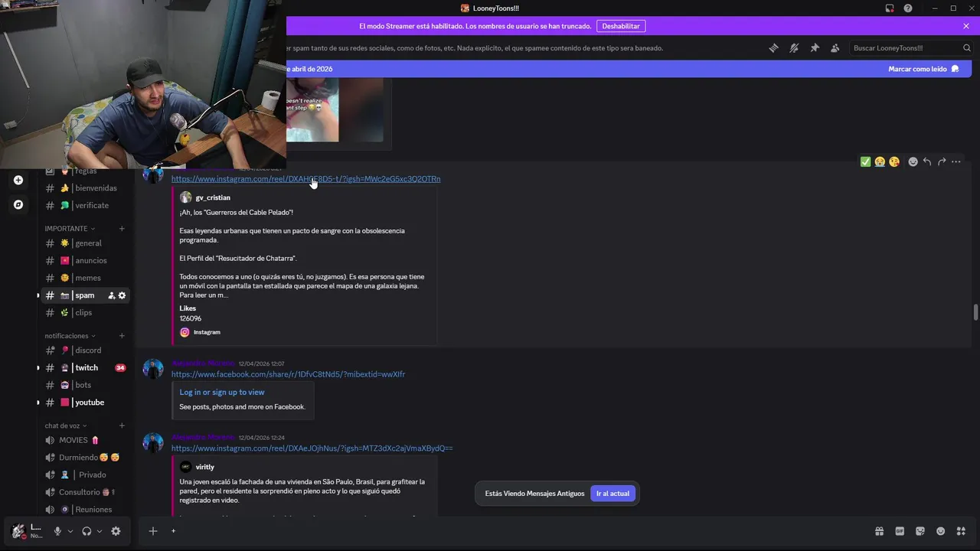Open the Help question mark icon
The width and height of the screenshot is (980, 551).
pos(908,8)
